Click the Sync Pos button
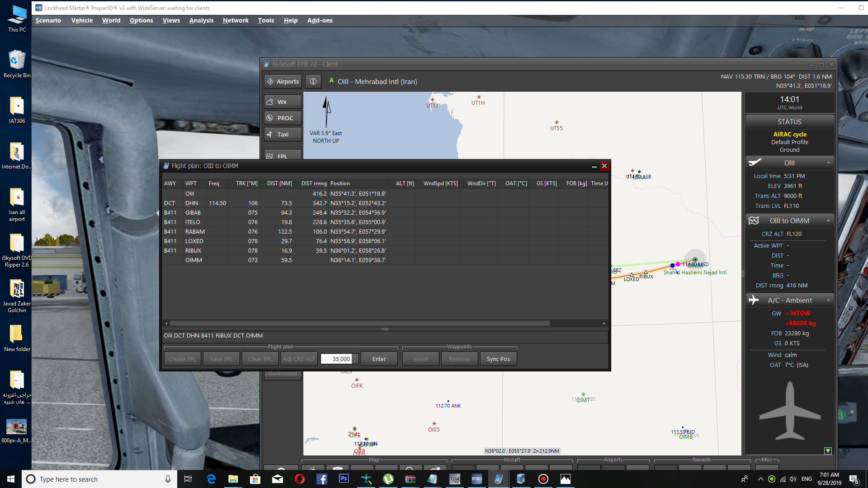Image resolution: width=868 pixels, height=488 pixels. (498, 359)
